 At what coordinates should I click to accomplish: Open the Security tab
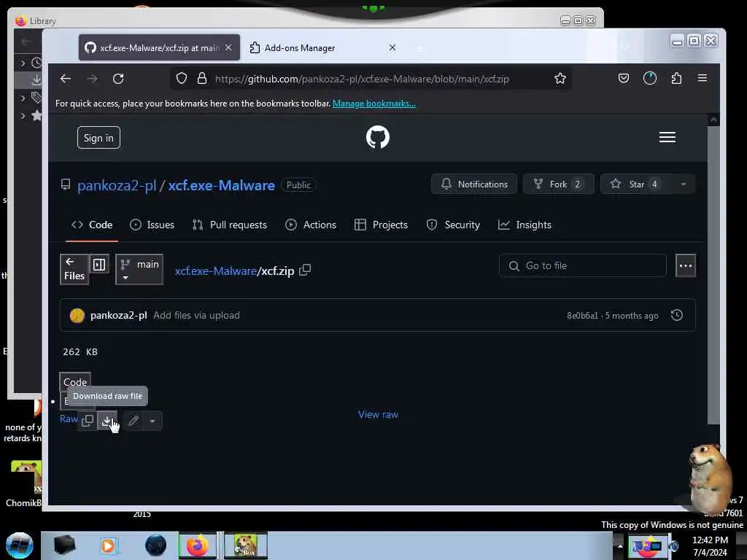(453, 225)
